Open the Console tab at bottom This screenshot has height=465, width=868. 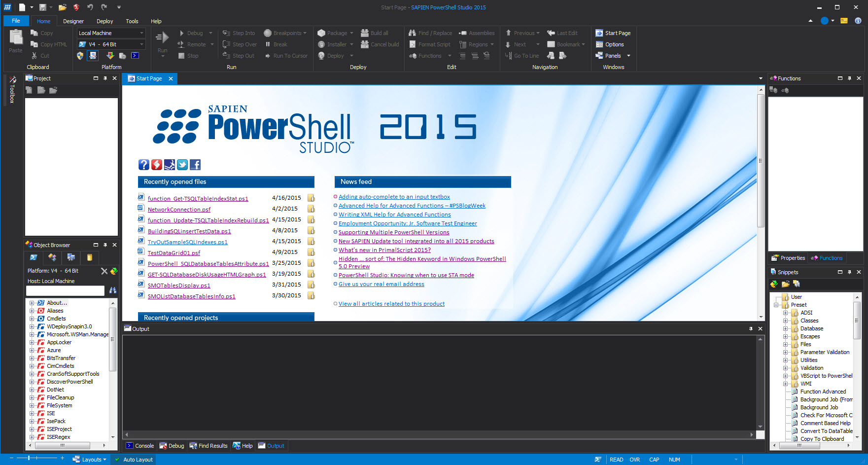tap(140, 446)
